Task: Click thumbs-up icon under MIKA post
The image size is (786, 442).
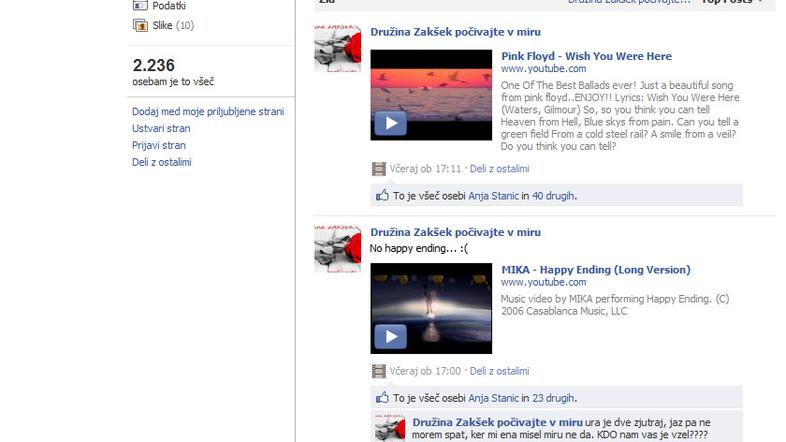Action: coord(381,398)
